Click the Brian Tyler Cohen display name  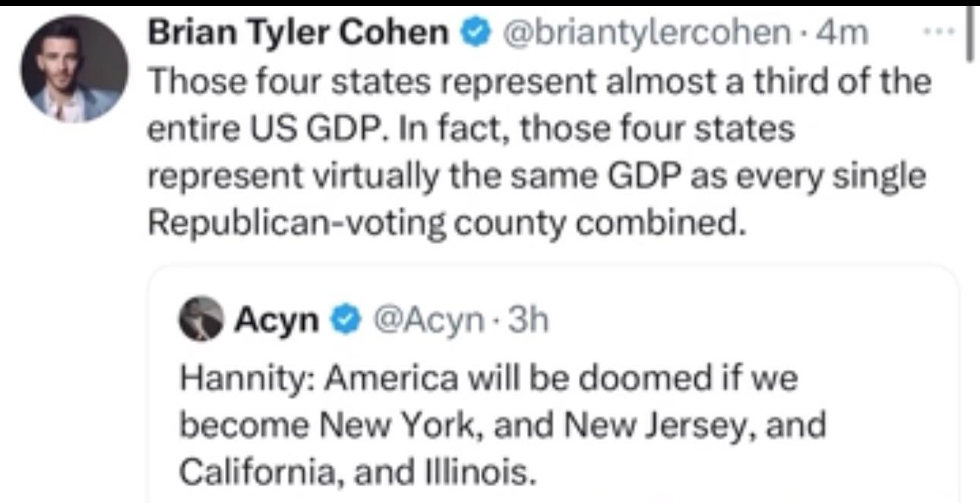[298, 33]
